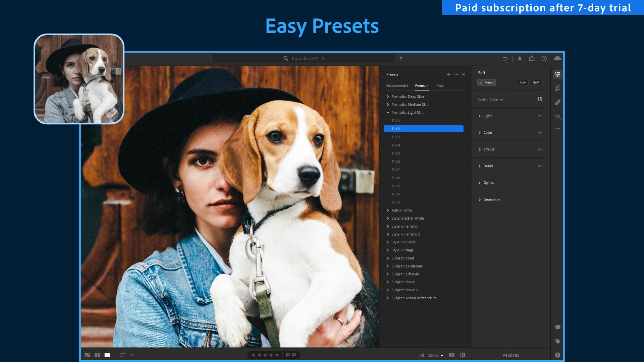This screenshot has height=362, width=644.
Task: Open the Versions panel button
Action: [511, 355]
